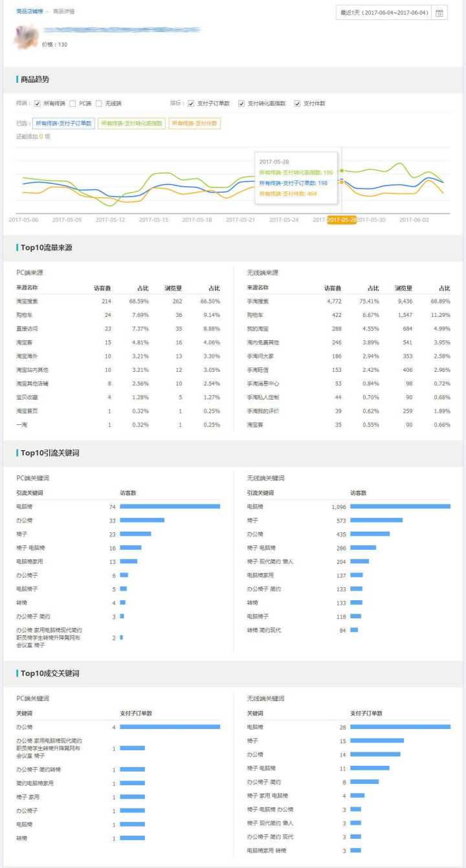
Task: Open the calendar icon beside the date range
Action: click(439, 12)
